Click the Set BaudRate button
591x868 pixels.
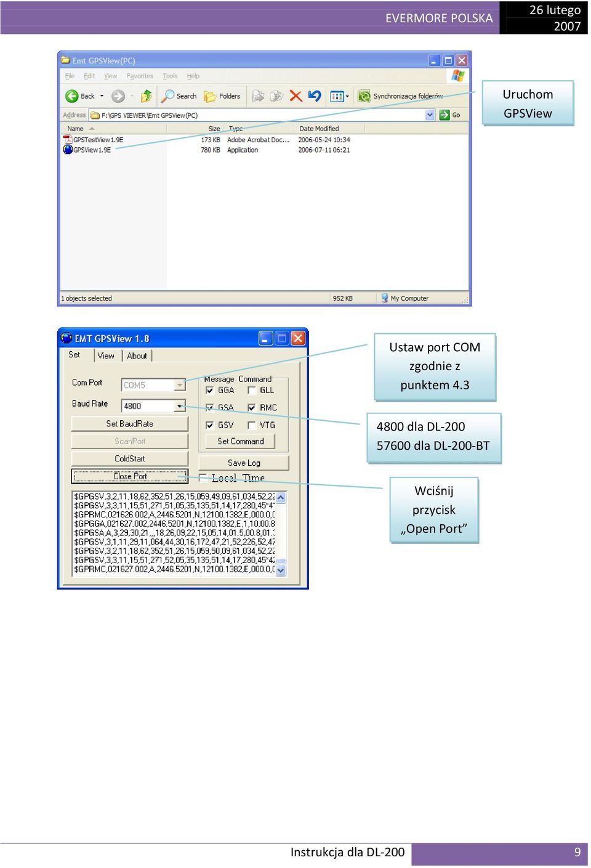pyautogui.click(x=130, y=424)
